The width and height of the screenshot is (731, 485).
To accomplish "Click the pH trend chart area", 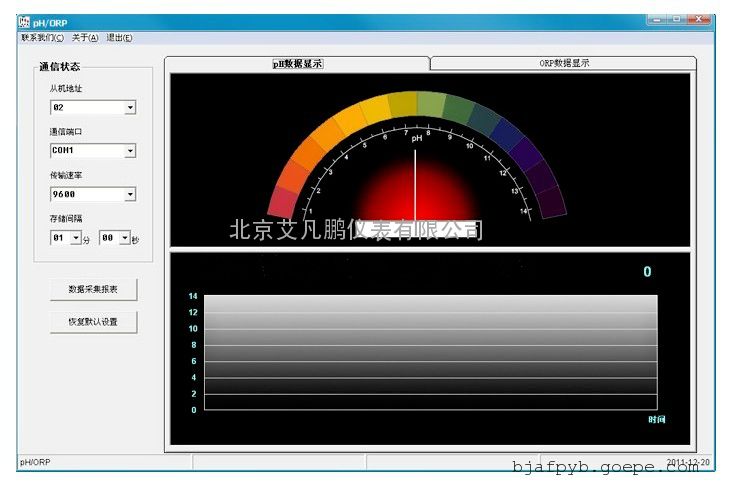I will (x=418, y=352).
